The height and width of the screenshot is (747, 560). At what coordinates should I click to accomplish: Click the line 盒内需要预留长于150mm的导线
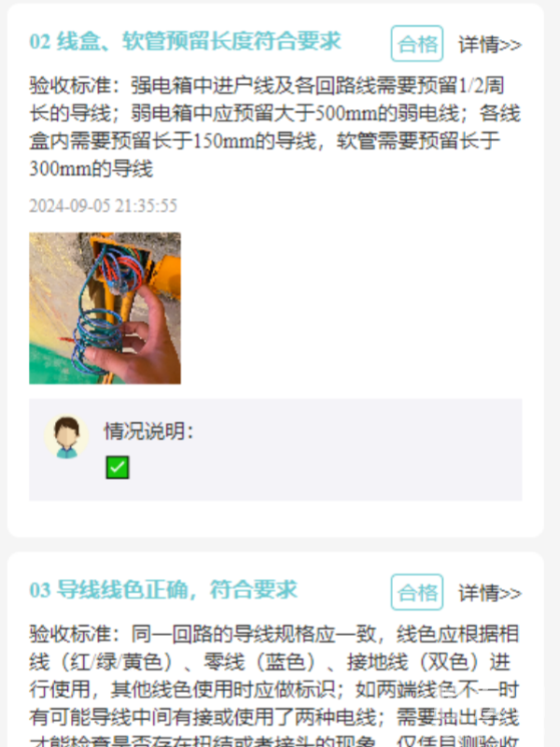tap(265, 141)
